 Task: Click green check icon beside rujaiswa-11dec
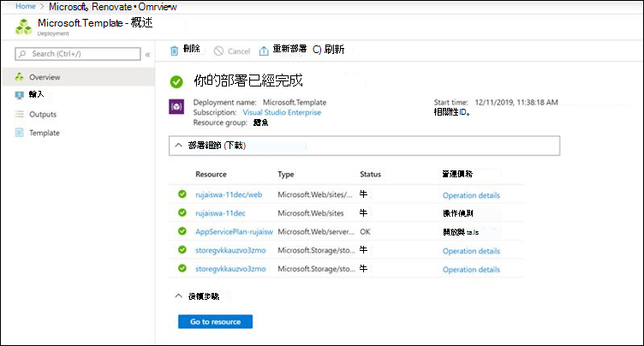182,212
